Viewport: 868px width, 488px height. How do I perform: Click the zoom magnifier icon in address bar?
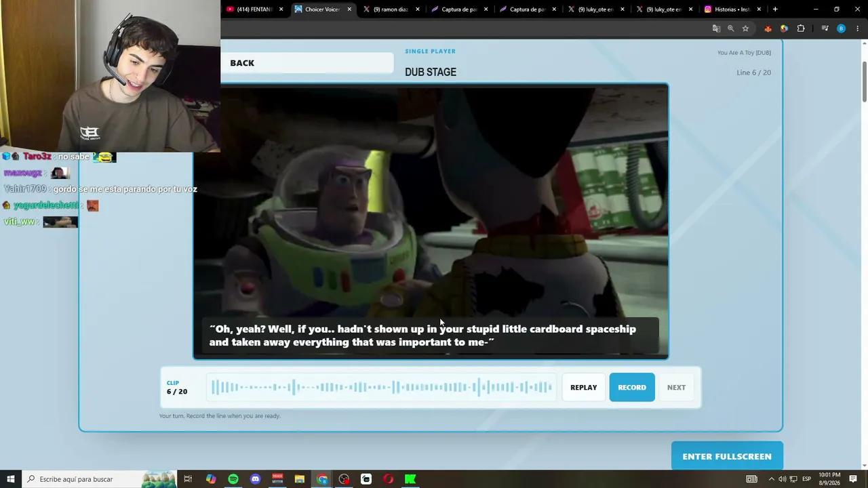coord(730,28)
